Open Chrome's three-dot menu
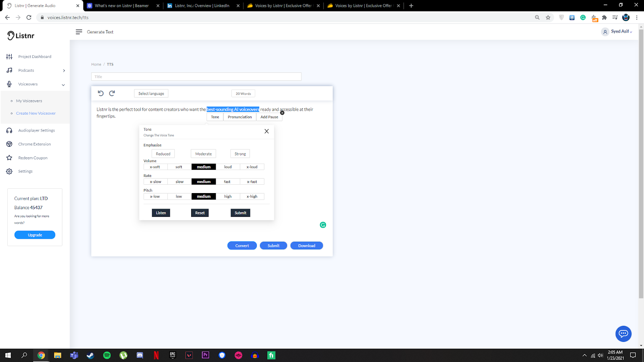This screenshot has height=362, width=644. point(637,17)
